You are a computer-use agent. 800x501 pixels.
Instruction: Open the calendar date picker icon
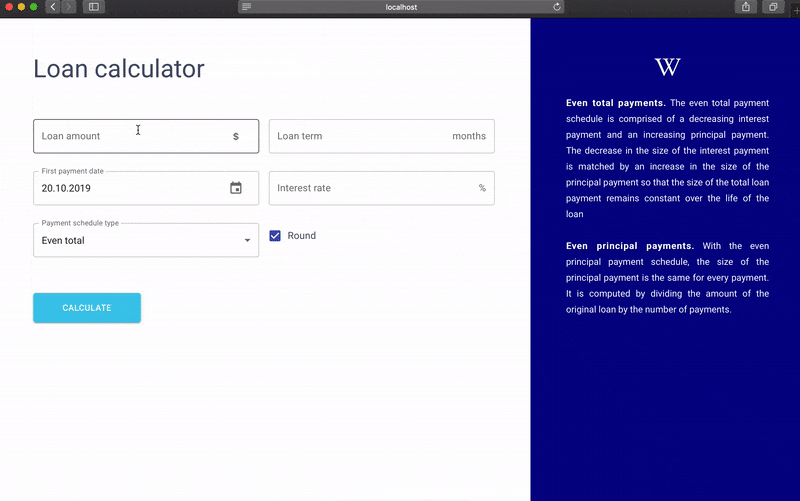pos(235,188)
